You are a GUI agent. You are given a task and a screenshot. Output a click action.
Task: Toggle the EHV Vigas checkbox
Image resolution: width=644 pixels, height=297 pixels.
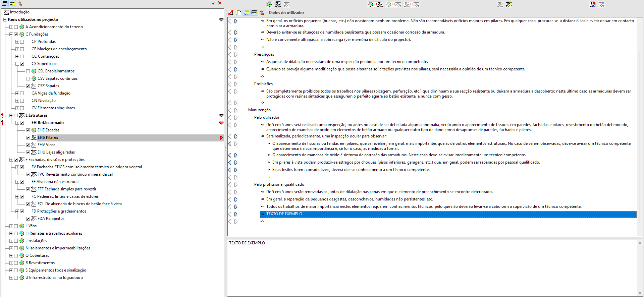point(28,145)
